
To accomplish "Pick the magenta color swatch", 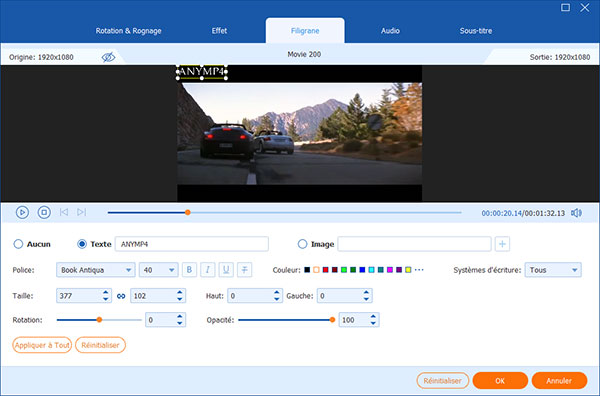I will click(x=390, y=270).
